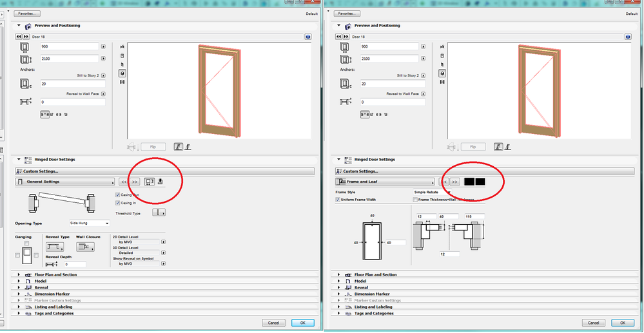This screenshot has height=333, width=644.
Task: Expand Reveal panel in left dialog
Action: pos(19,287)
